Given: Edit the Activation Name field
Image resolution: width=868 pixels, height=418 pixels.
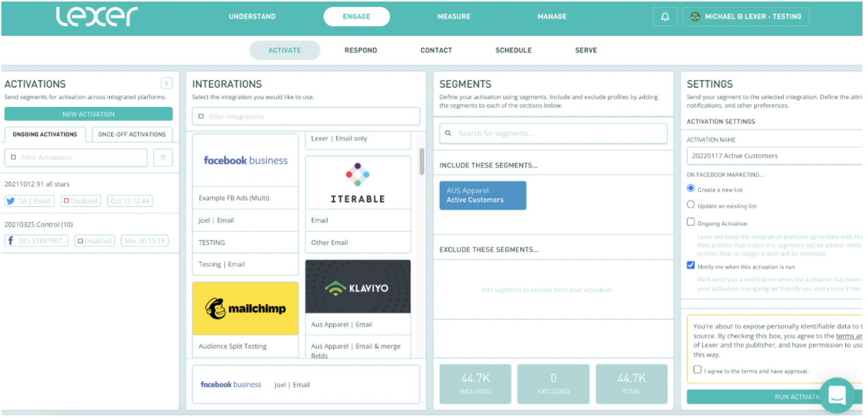Looking at the screenshot, I should (x=774, y=156).
